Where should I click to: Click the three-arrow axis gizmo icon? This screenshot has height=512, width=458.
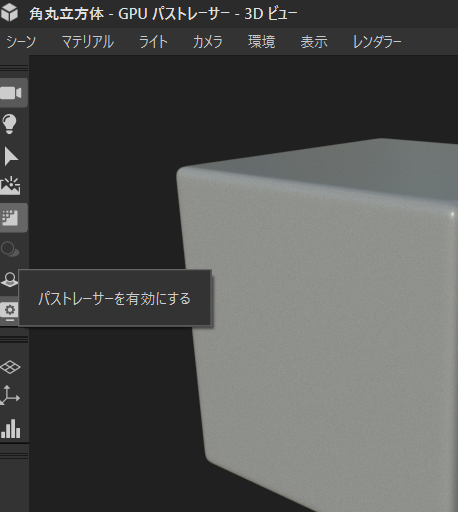(x=10, y=396)
